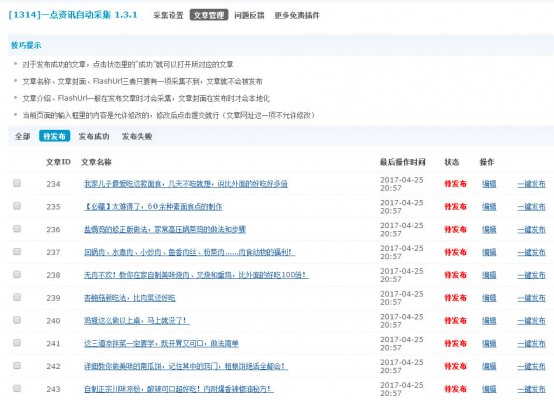Open title link of article 234

point(186,184)
